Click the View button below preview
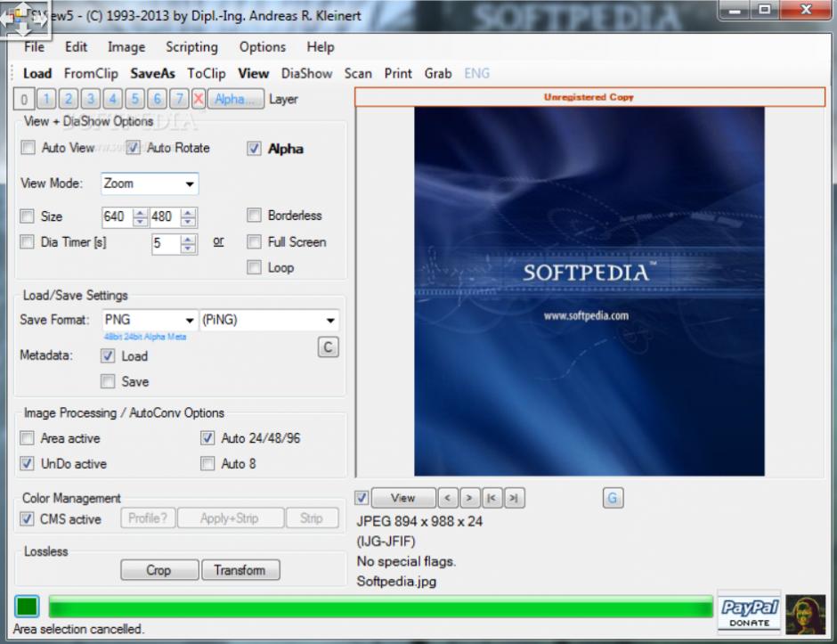837x644 pixels. (x=403, y=498)
